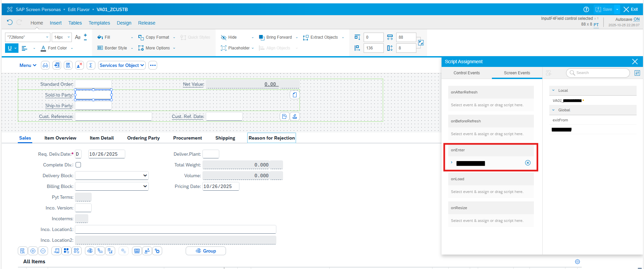Toggle the Complete Dlv. checkbox
This screenshot has width=644, height=269.
pyautogui.click(x=78, y=165)
